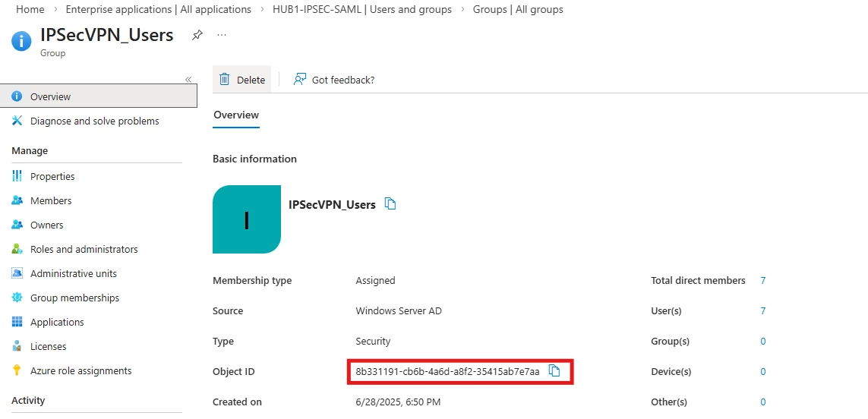Click the Group memberships gear icon
This screenshot has width=868, height=419.
(x=17, y=298)
